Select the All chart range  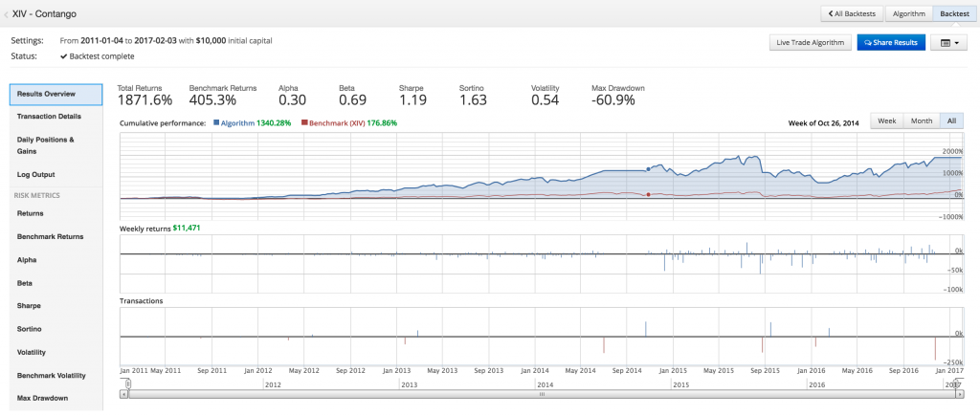pyautogui.click(x=951, y=121)
